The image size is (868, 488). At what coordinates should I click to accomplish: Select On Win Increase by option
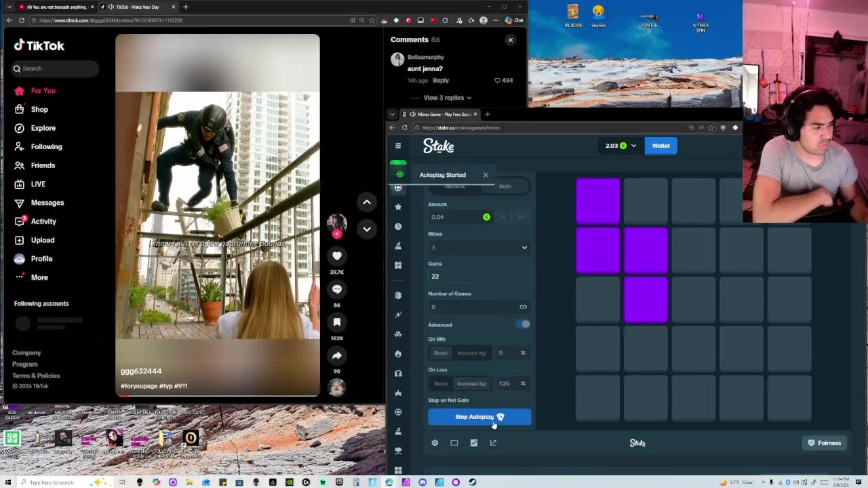coord(472,353)
